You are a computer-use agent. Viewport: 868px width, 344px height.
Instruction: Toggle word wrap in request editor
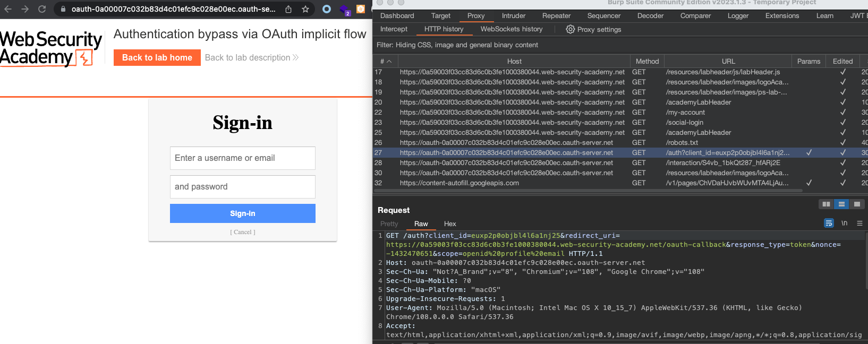coord(829,223)
